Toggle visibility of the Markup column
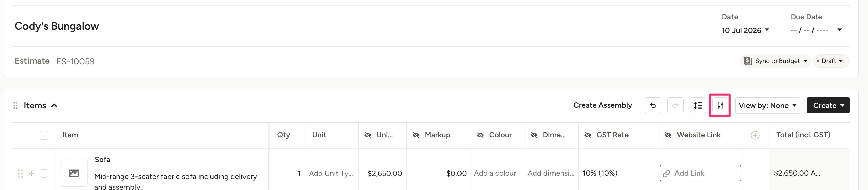 pyautogui.click(x=416, y=135)
